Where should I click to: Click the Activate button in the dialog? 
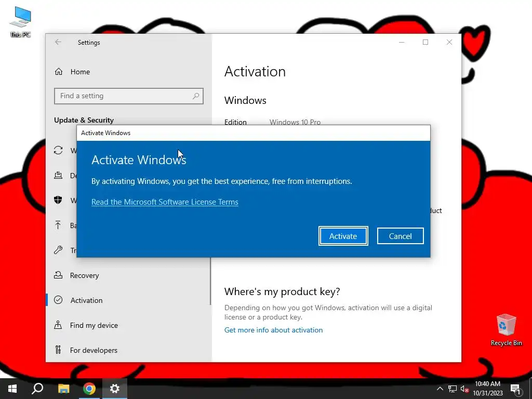(343, 236)
